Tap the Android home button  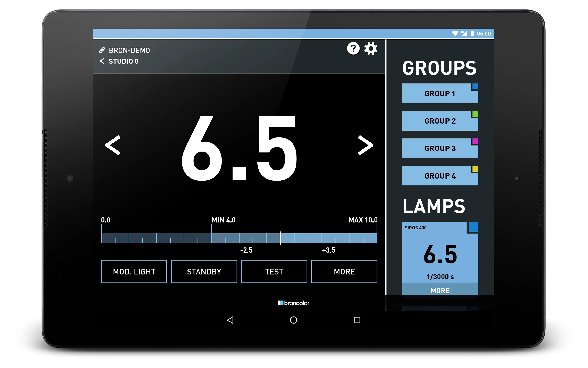coord(294,320)
